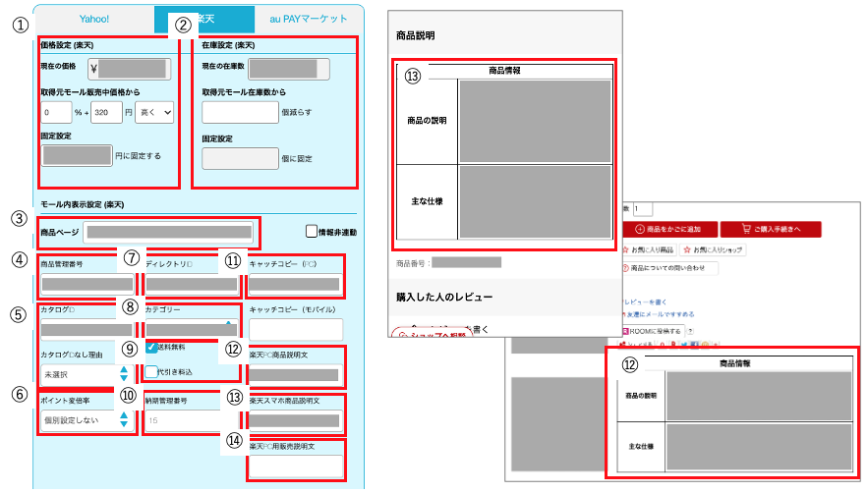Click the 楽天PC商品説明文 field
Image resolution: width=868 pixels, height=493 pixels.
295,374
